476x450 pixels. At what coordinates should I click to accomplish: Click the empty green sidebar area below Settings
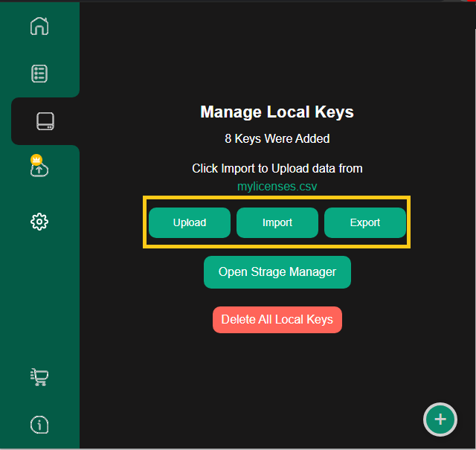click(x=39, y=298)
